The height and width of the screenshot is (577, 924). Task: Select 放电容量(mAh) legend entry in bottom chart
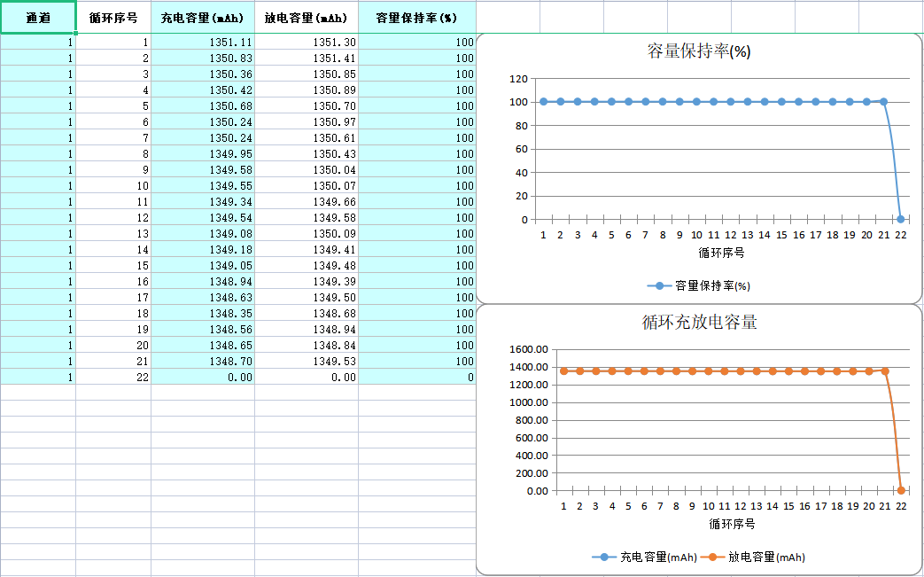753,557
